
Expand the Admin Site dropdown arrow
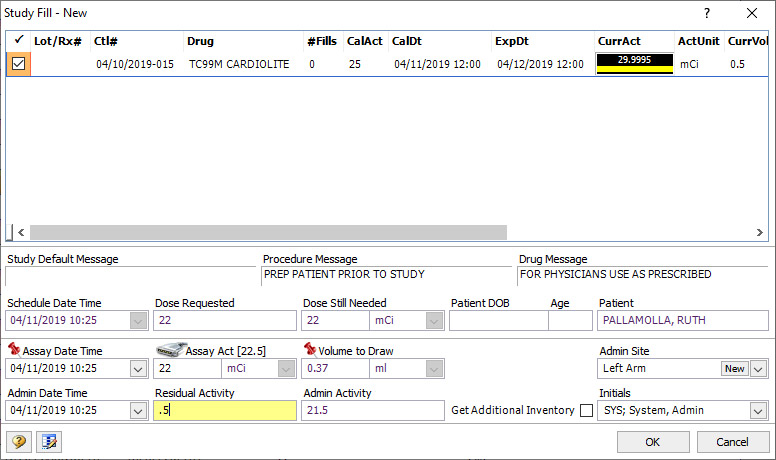758,368
